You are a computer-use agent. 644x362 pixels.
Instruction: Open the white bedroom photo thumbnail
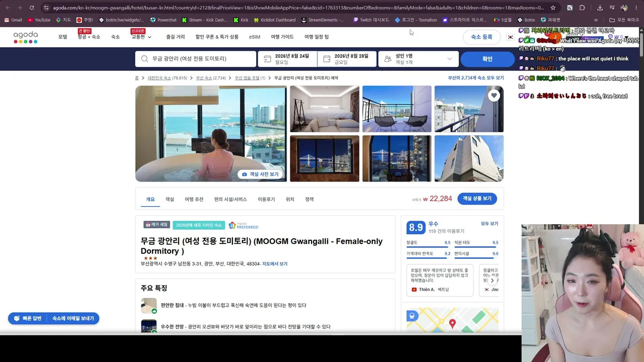[325, 109]
